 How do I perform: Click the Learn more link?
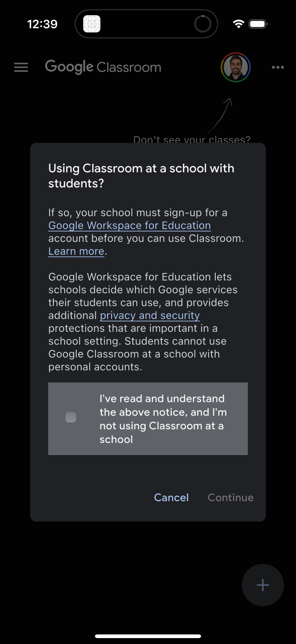(76, 251)
